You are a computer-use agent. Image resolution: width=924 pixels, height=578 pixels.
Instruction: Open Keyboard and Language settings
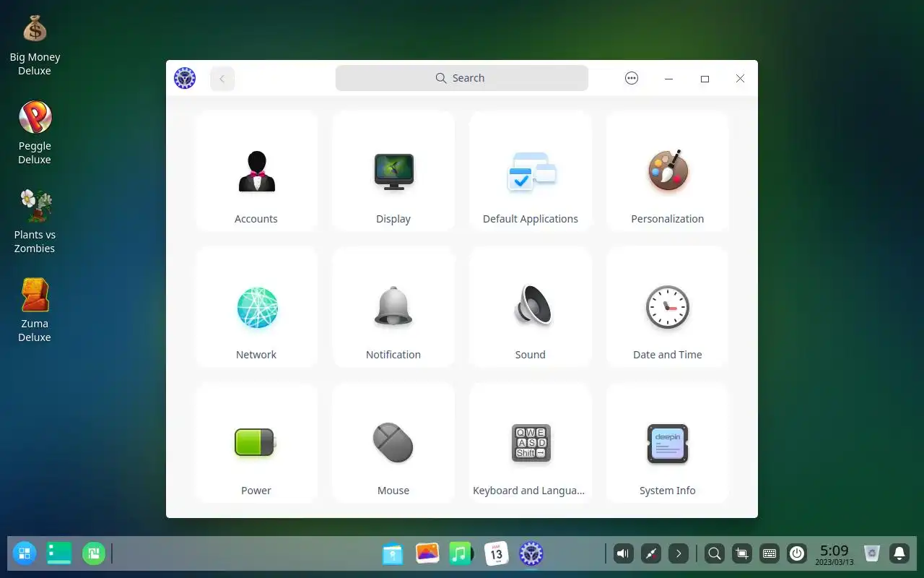coord(531,443)
